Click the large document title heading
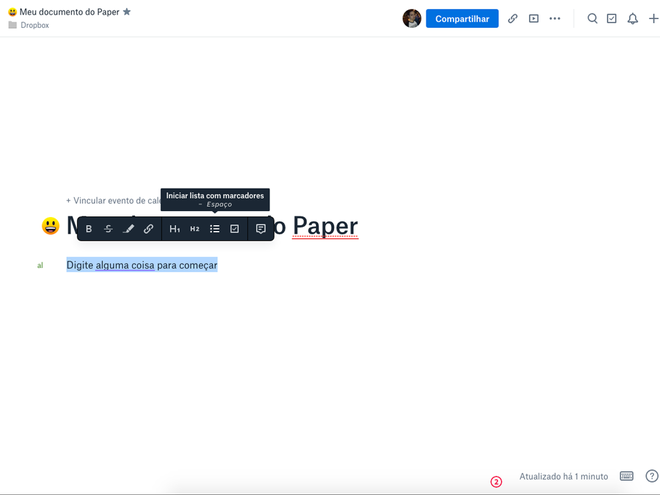 point(213,226)
